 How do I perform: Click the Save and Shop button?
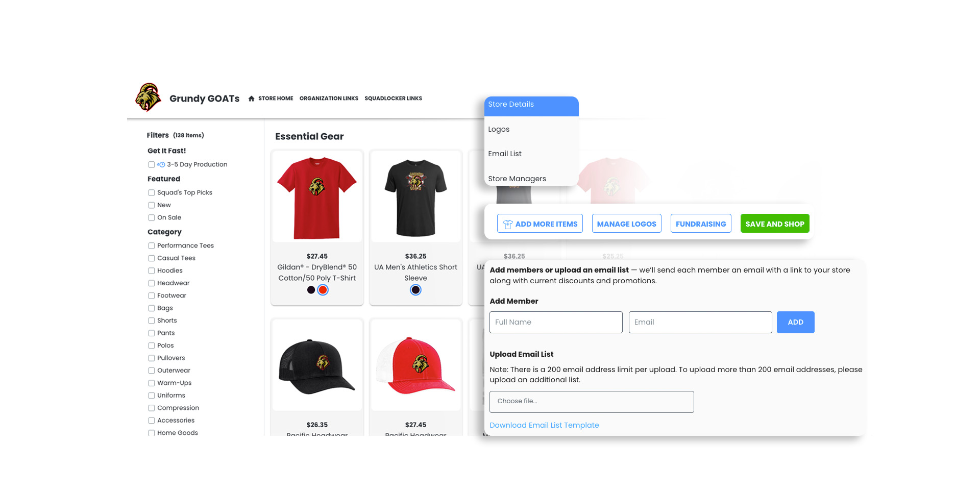tap(774, 224)
